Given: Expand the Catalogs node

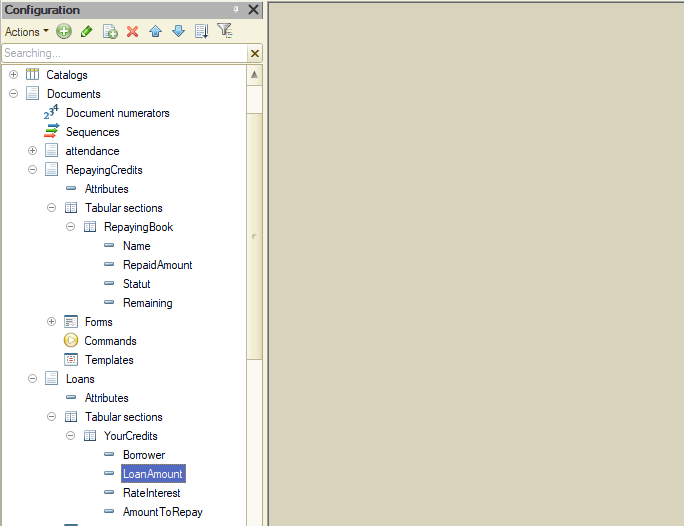Looking at the screenshot, I should click(x=14, y=75).
